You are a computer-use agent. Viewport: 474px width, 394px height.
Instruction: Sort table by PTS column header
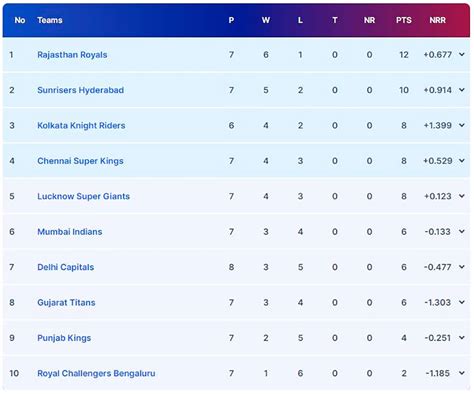(x=404, y=20)
